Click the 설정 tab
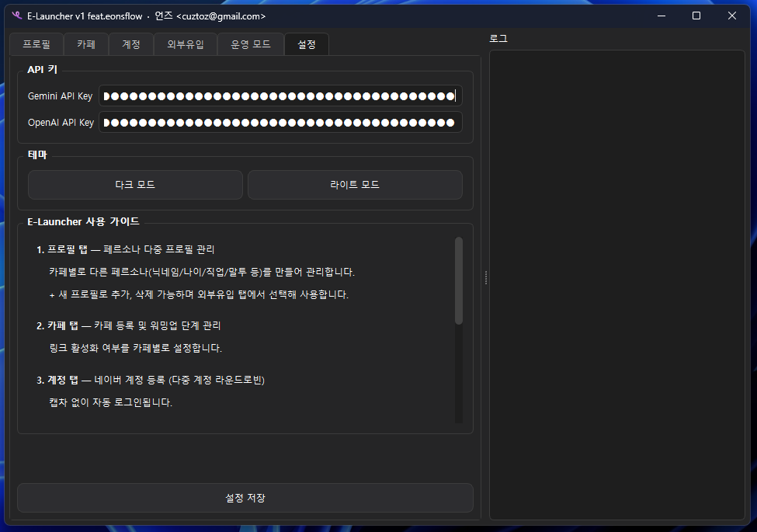 (307, 44)
